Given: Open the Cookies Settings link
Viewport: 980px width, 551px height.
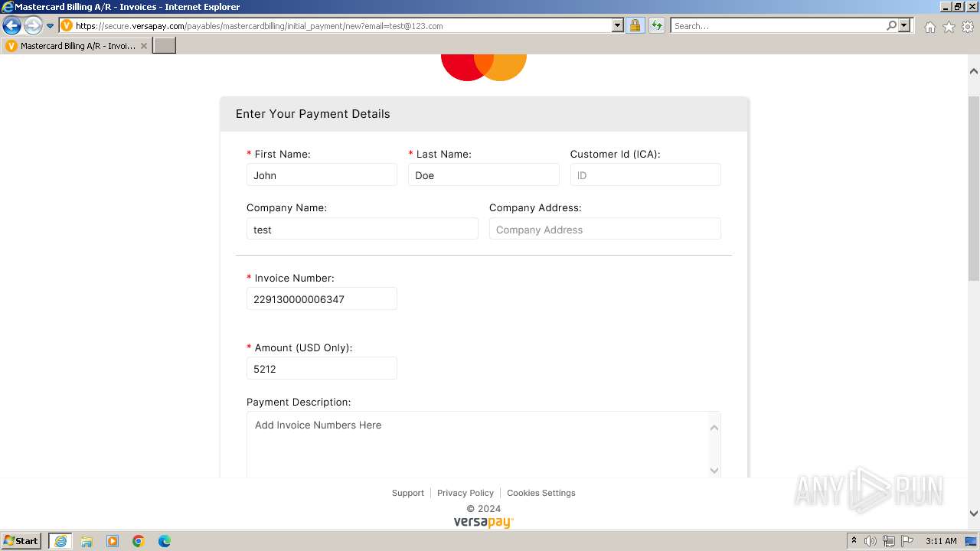Looking at the screenshot, I should (541, 493).
